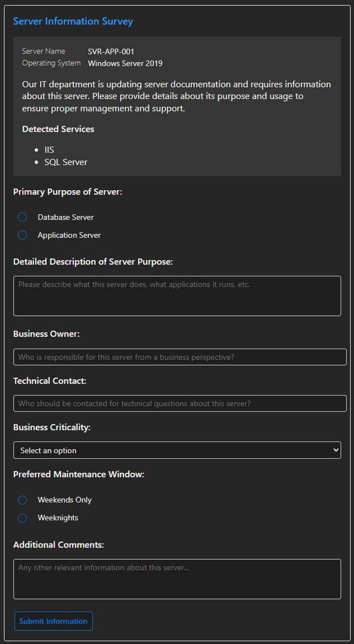
Task: Click the IIS detected service item
Action: pos(49,149)
